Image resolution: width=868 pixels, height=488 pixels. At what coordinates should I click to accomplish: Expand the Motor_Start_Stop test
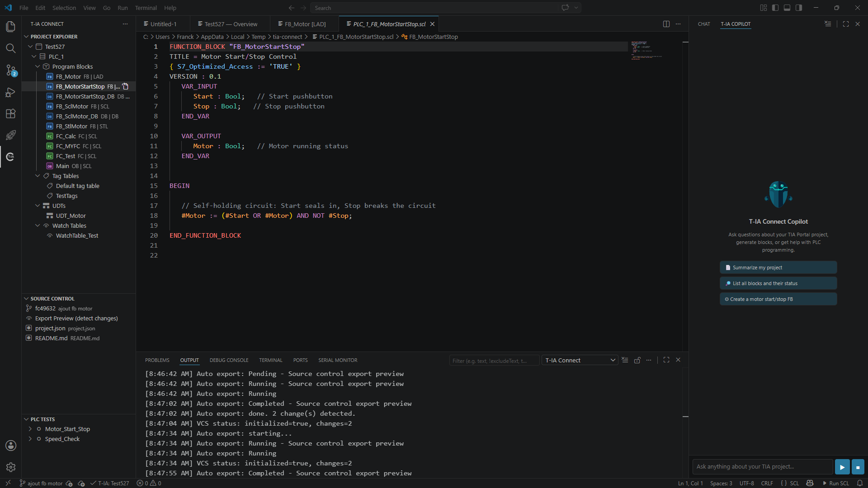point(30,429)
